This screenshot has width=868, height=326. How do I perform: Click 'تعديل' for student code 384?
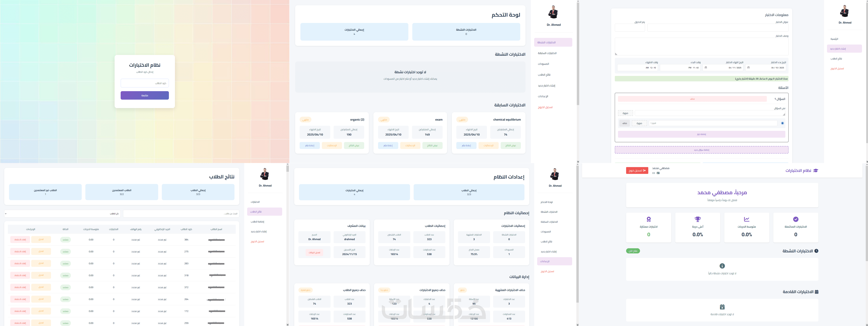(41, 240)
